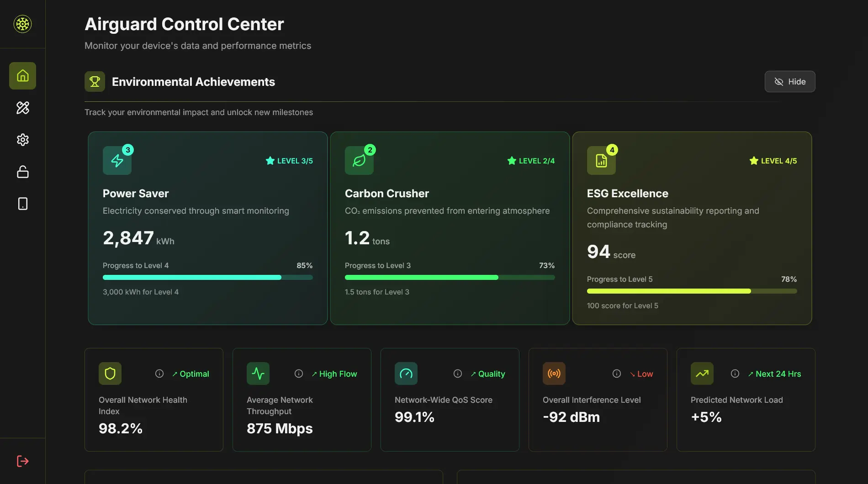Screen dimensions: 868x484
Task: Select the Carbon Crusher achievement card
Action: click(450, 228)
